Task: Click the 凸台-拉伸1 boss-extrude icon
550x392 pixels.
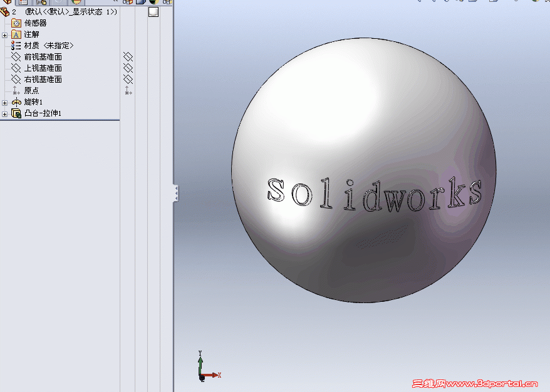Action: coord(16,113)
